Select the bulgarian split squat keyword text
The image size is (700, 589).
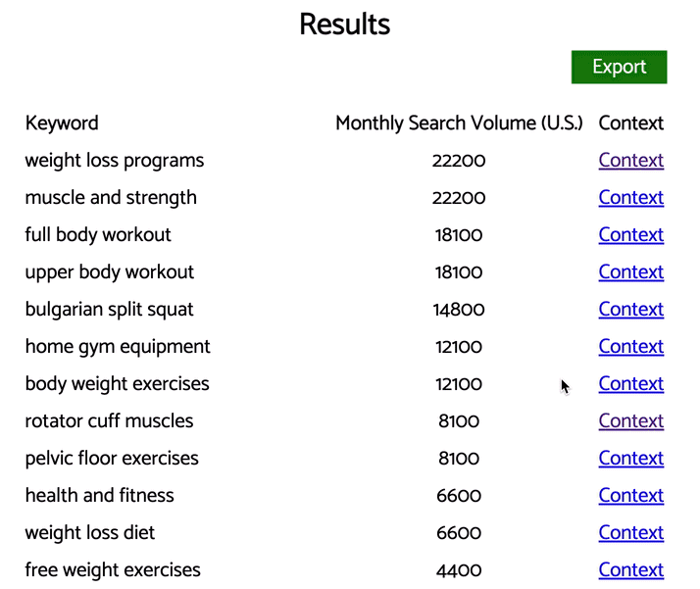pyautogui.click(x=109, y=310)
